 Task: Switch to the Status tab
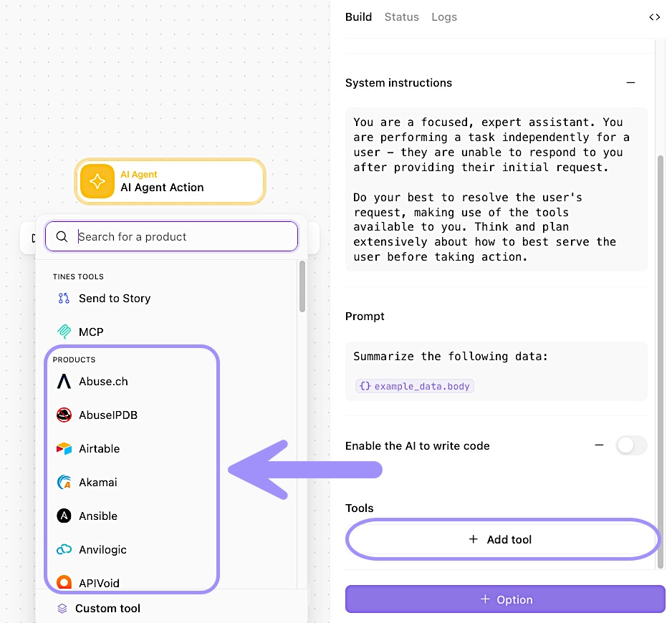click(x=402, y=17)
